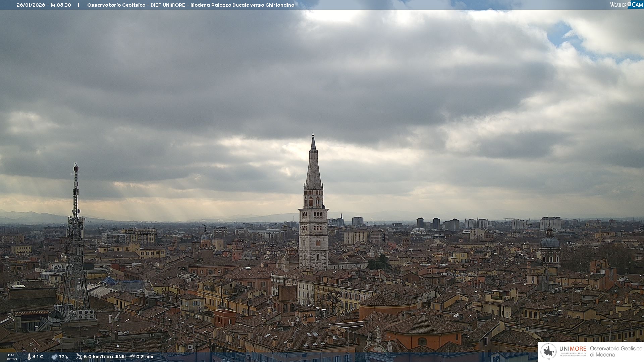Click the 0.2 mm rainfall value
The height and width of the screenshot is (362, 644).
pos(145,357)
